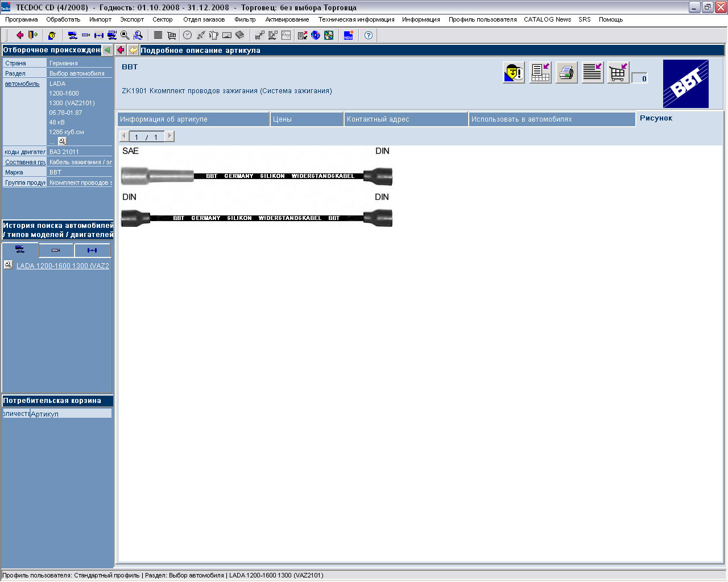Open the 'Помощь' menu
Viewport: 728px width, 582px height.
(x=611, y=19)
